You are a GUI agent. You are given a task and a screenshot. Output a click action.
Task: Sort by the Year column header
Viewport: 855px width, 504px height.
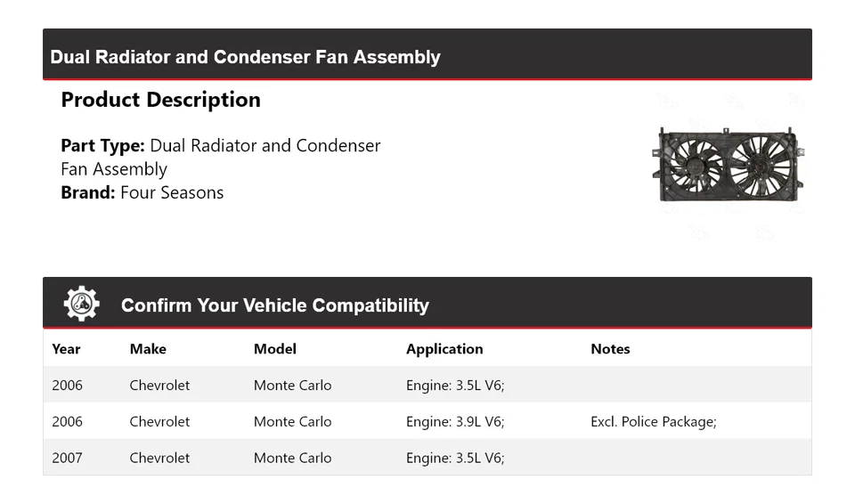66,349
